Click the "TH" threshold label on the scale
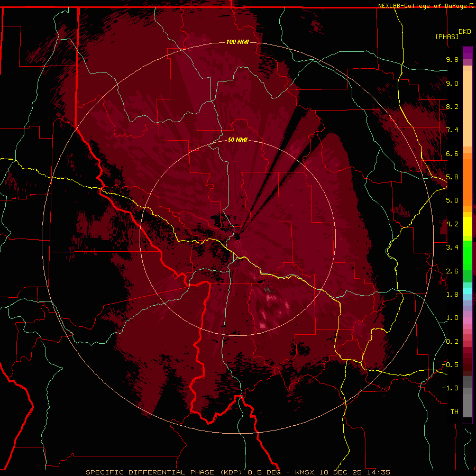This screenshot has width=476, height=476. 454,412
